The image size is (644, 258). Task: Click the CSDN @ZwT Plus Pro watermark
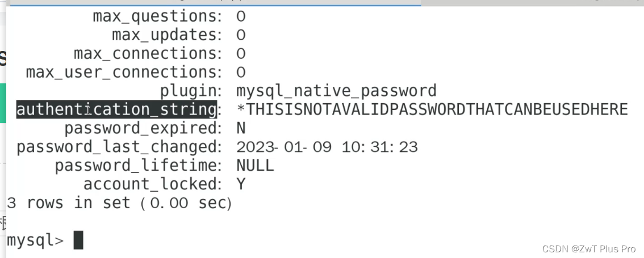click(x=588, y=249)
